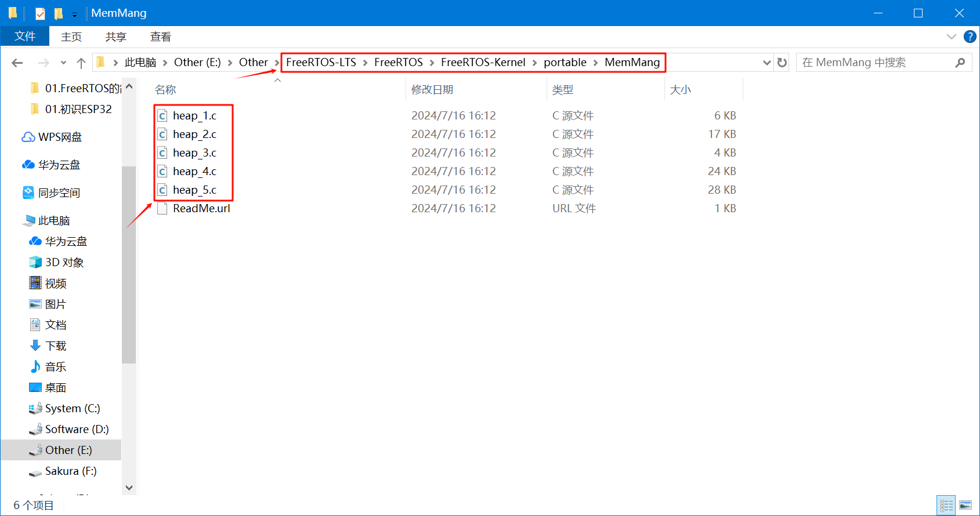The height and width of the screenshot is (516, 980).
Task: Click the Properties quick access toolbar icon
Action: [x=40, y=13]
